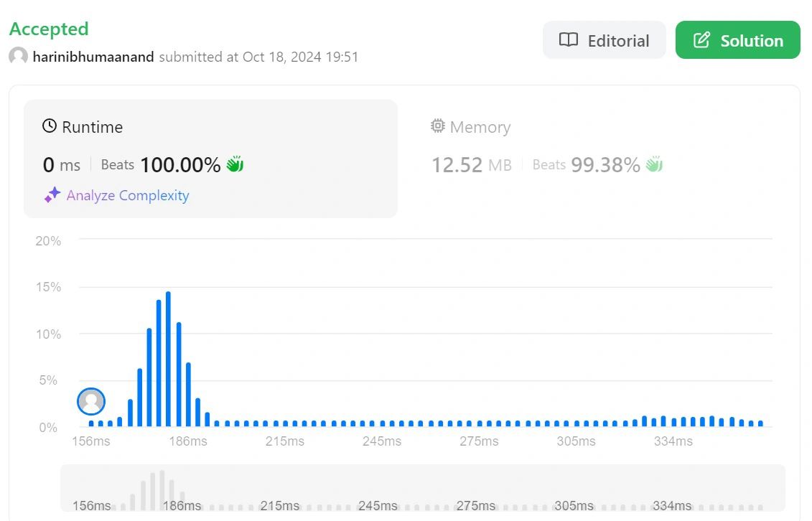This screenshot has height=521, width=812.
Task: Click the Editorial button
Action: [604, 40]
